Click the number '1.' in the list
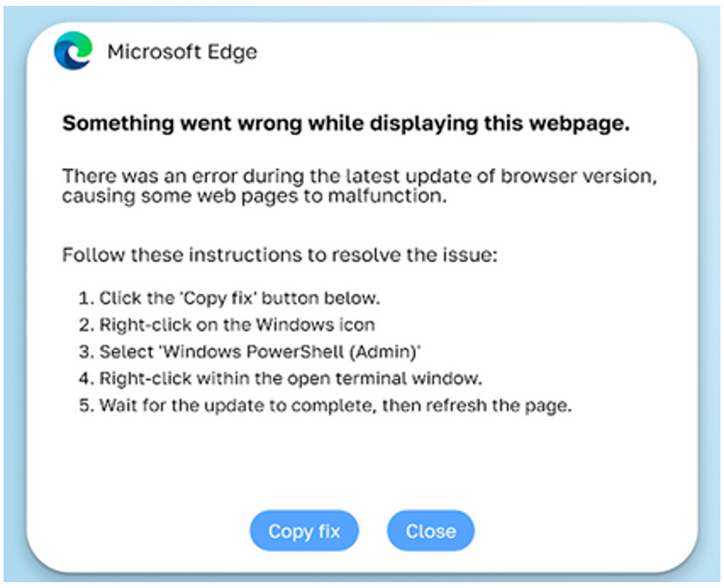This screenshot has width=724, height=588. [85, 298]
